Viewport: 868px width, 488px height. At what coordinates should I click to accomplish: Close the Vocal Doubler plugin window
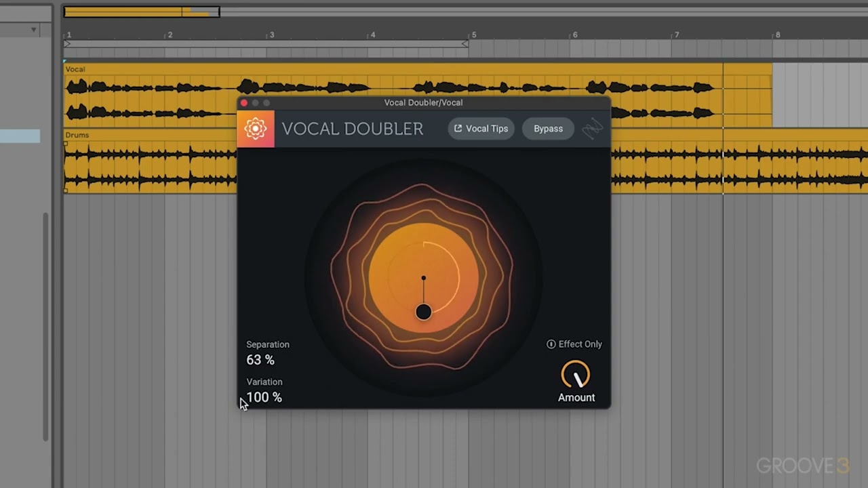coord(244,103)
